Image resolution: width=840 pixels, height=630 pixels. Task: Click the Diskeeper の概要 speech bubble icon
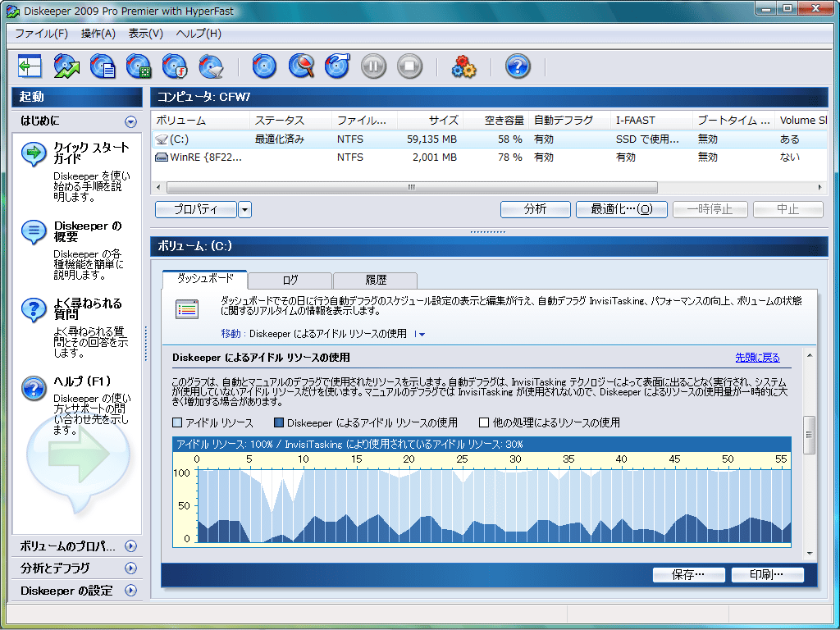tap(34, 232)
